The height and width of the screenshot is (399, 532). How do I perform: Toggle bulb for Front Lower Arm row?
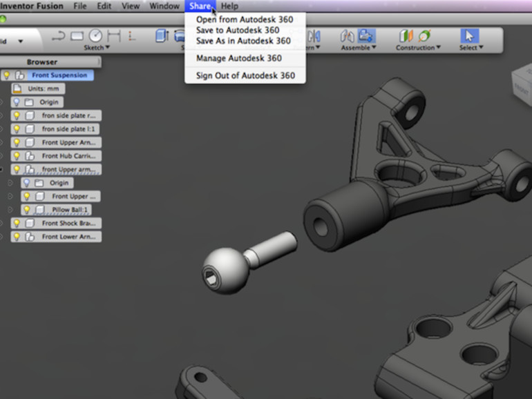pyautogui.click(x=17, y=237)
